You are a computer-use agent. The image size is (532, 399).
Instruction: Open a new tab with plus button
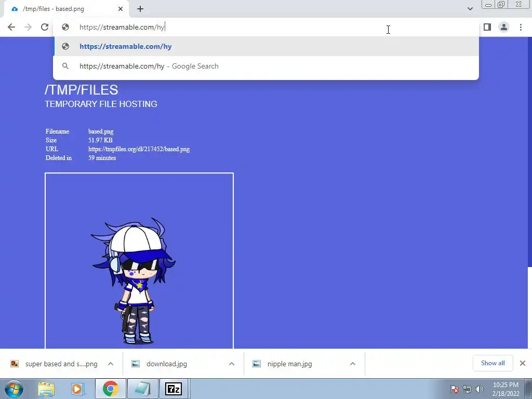[x=140, y=9]
